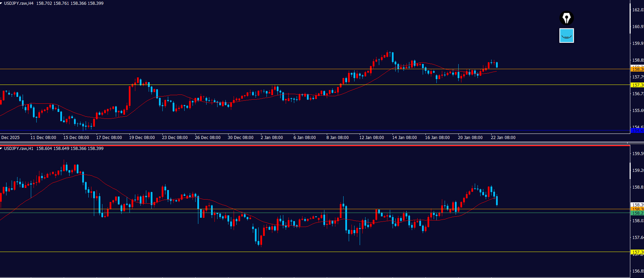Open the H1 chart's triangle dropdown arrow
The image size is (644, 278).
click(x=1, y=149)
